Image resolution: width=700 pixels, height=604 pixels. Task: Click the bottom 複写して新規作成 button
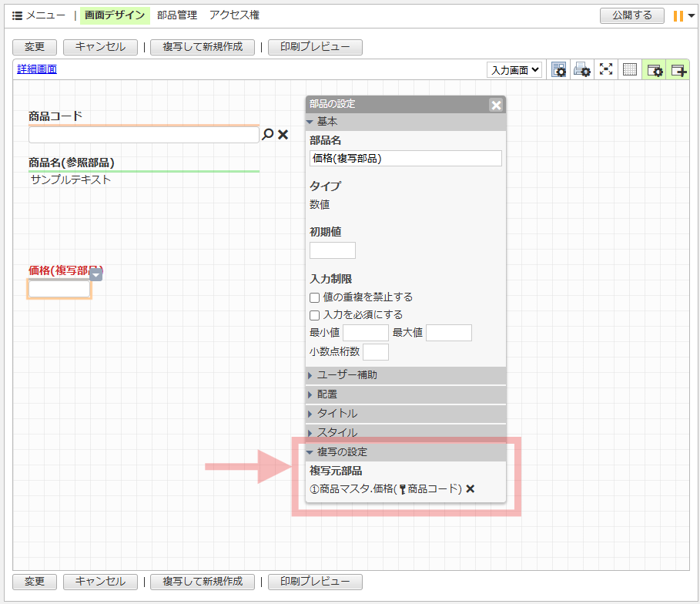click(203, 582)
